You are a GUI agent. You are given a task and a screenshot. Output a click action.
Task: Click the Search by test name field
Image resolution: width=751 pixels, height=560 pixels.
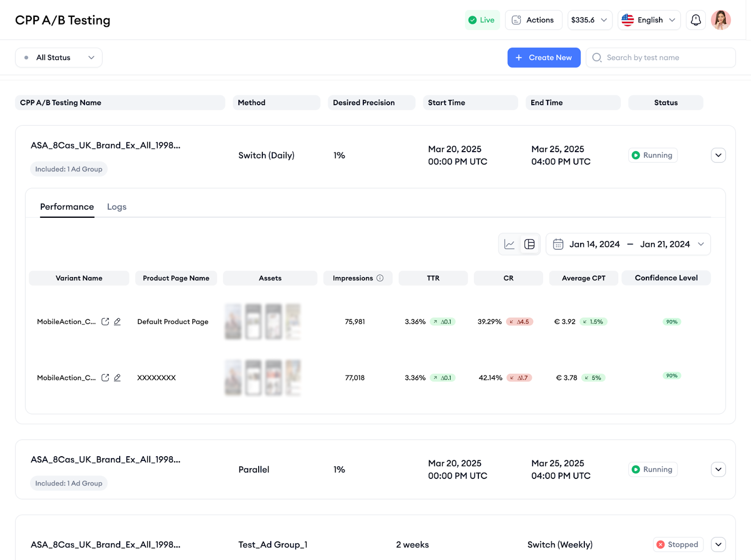(x=667, y=58)
